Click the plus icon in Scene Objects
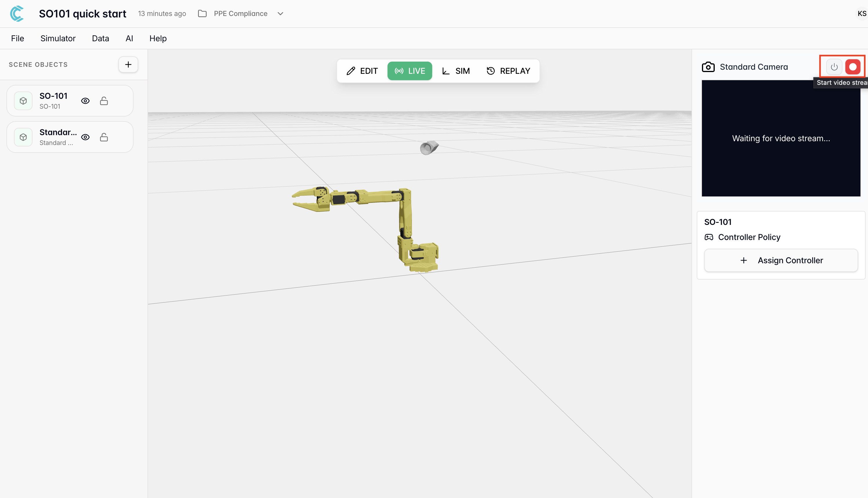868x498 pixels. (128, 64)
